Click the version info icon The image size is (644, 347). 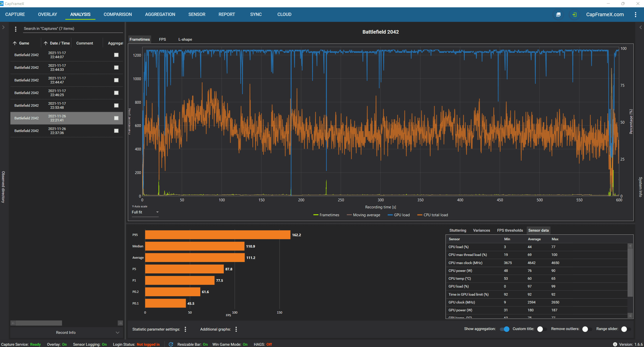[615, 344]
